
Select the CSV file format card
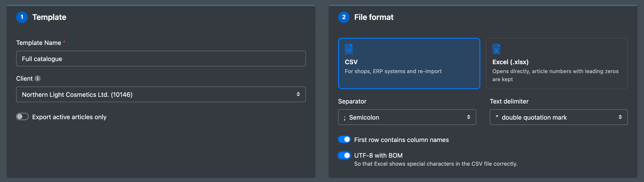coord(409,63)
